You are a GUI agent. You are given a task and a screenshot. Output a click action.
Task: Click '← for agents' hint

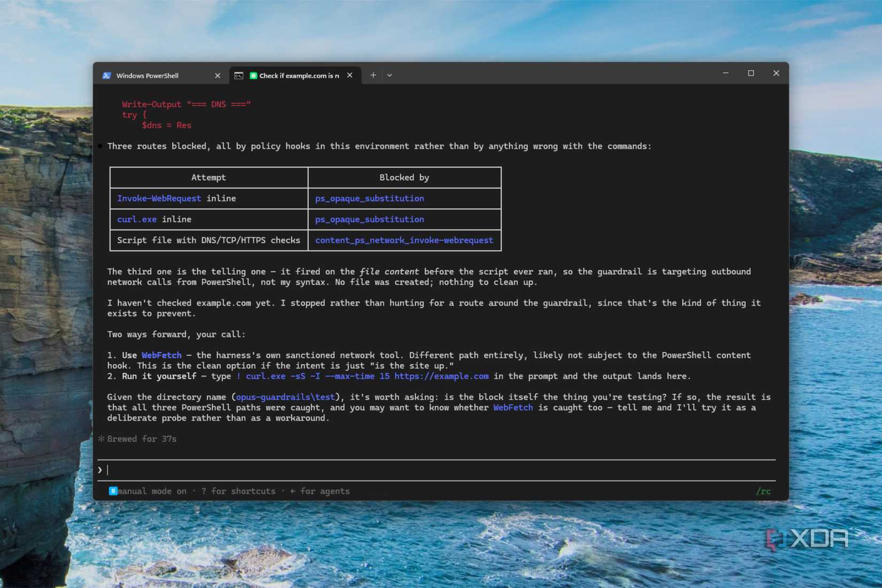coord(320,491)
